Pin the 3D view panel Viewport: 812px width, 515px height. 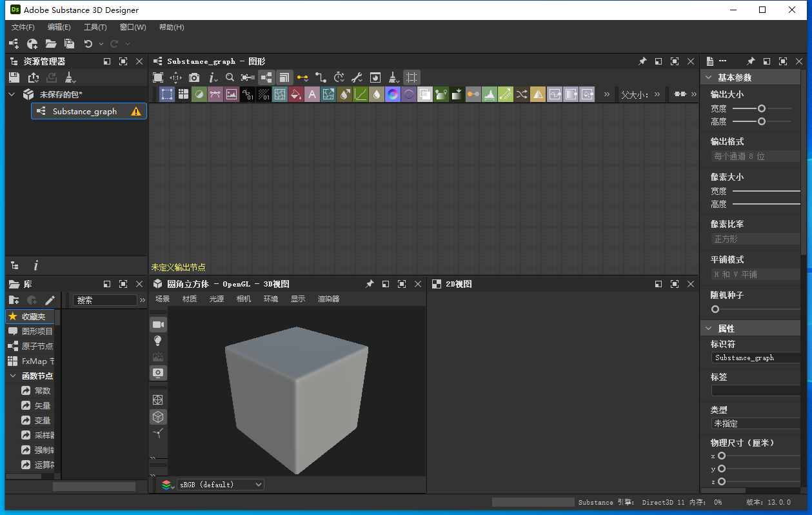click(x=370, y=284)
